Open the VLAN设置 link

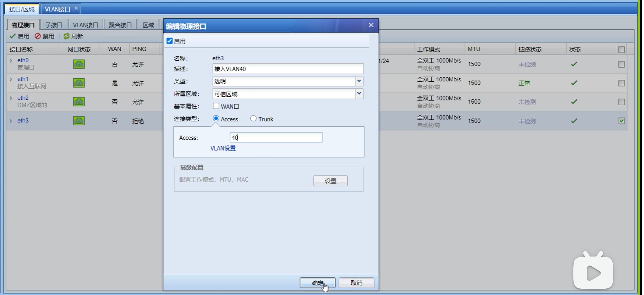(223, 148)
